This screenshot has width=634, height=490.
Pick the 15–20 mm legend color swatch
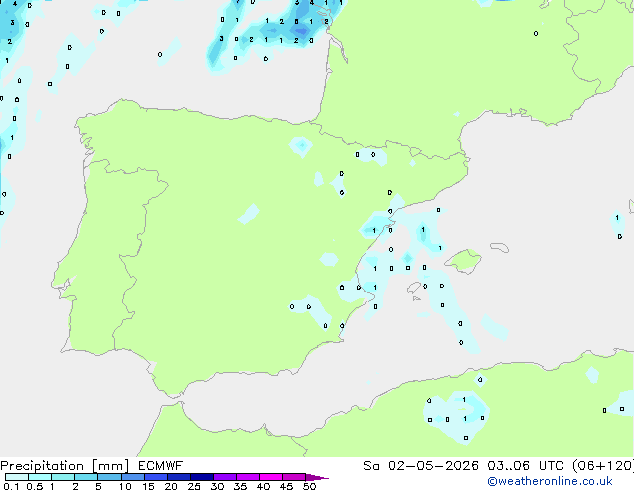[x=156, y=477]
